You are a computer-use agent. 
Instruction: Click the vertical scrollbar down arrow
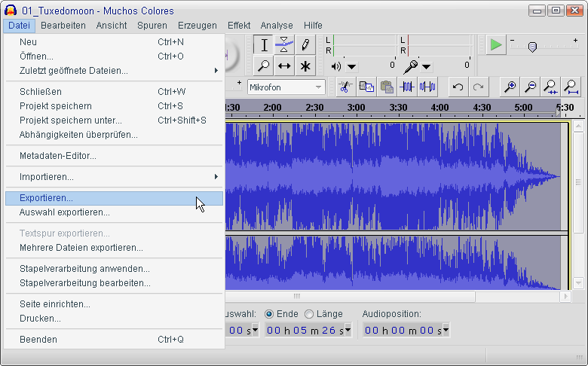pos(578,283)
